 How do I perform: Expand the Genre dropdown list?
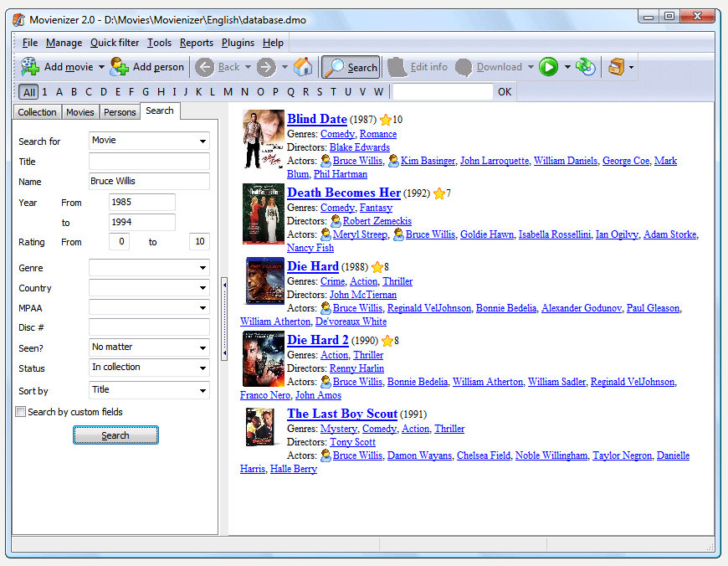tap(149, 268)
